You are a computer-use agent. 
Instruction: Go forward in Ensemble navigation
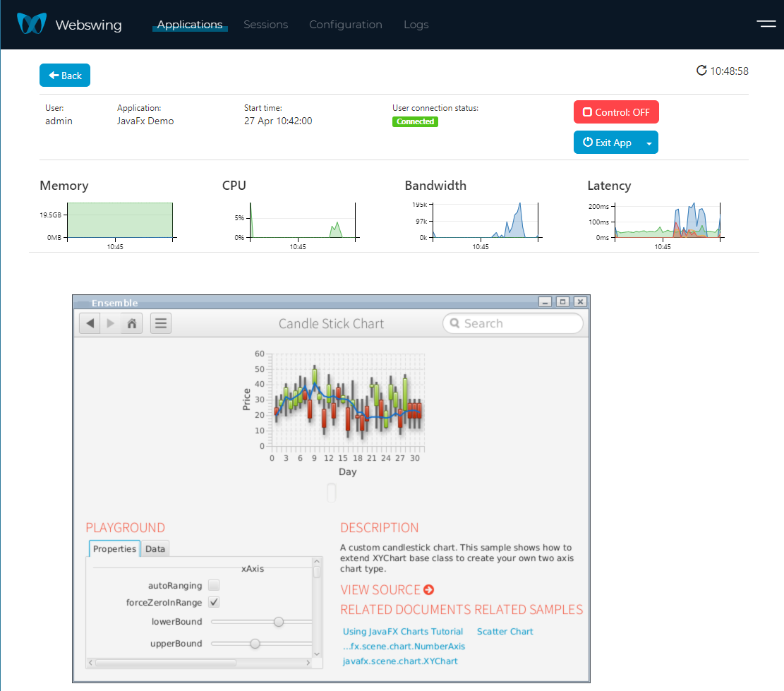tap(111, 323)
